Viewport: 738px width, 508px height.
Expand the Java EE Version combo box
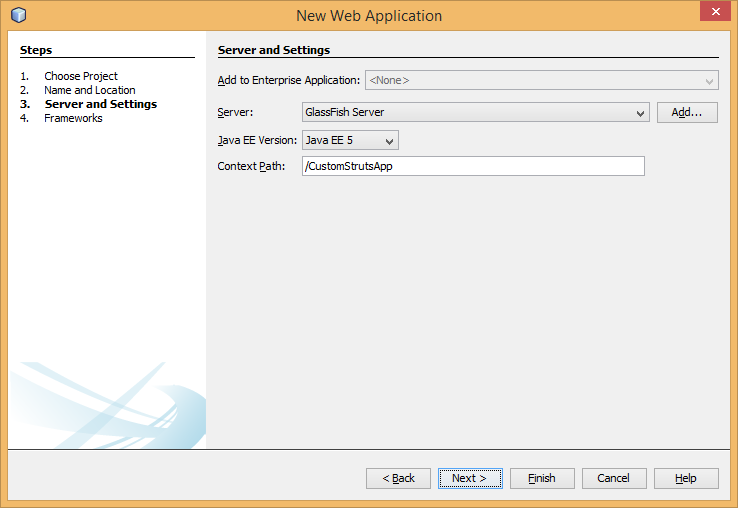point(350,140)
